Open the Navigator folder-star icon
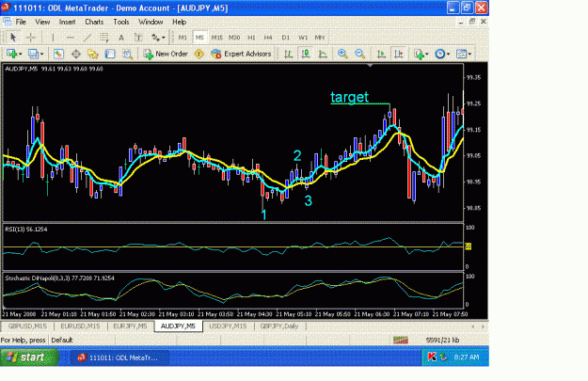The height and width of the screenshot is (381, 588). (x=92, y=54)
